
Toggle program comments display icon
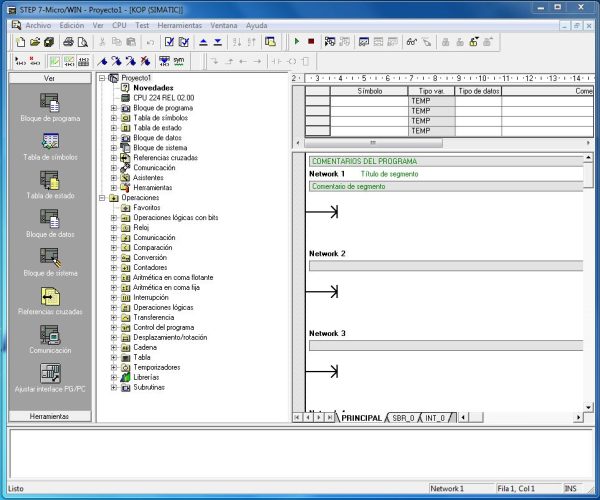pos(55,61)
